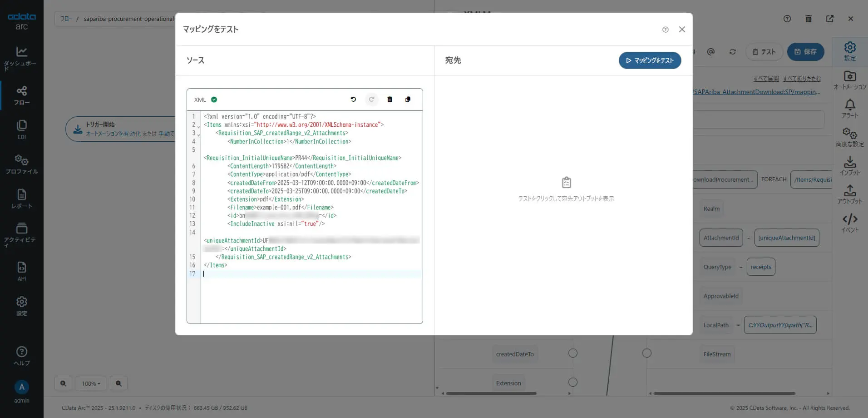Close the マッピングをテスト dialog
The width and height of the screenshot is (868, 418).
click(x=682, y=30)
